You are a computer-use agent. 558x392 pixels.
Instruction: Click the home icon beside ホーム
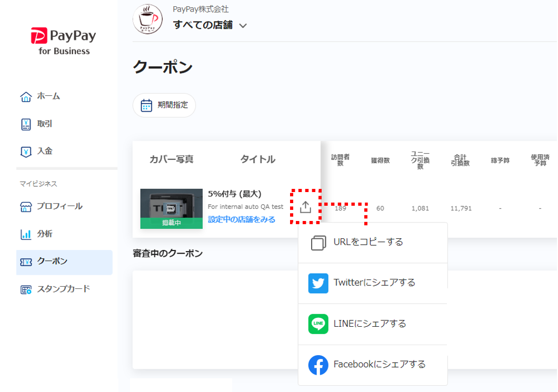(x=26, y=96)
